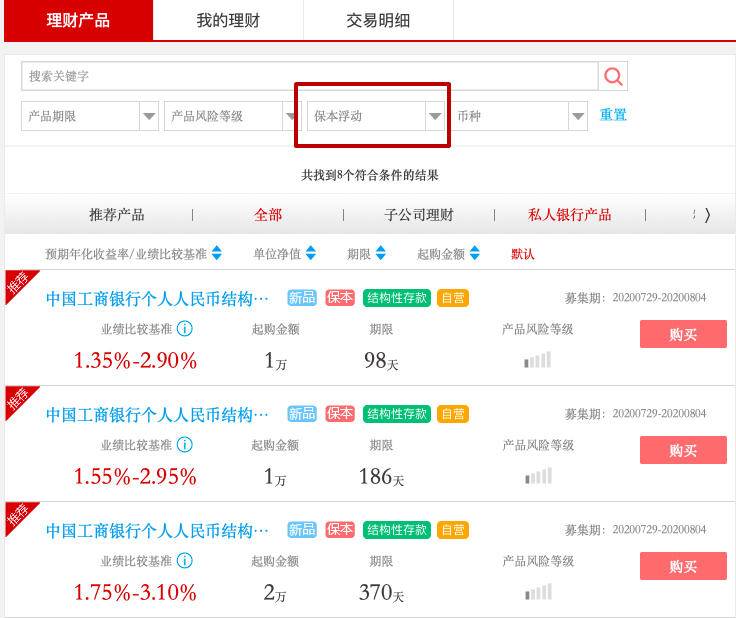Screen dimensions: 736x618
Task: Buy the 98天 product
Action: pyautogui.click(x=683, y=334)
